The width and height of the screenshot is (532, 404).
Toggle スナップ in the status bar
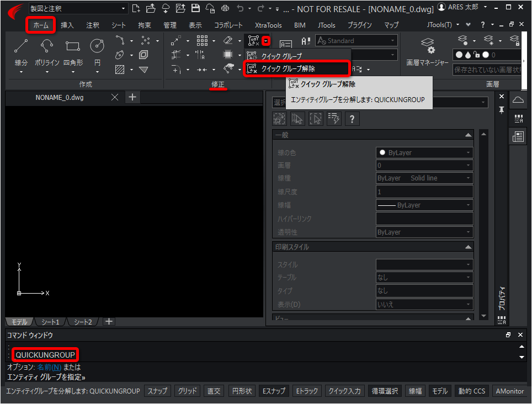coord(157,391)
